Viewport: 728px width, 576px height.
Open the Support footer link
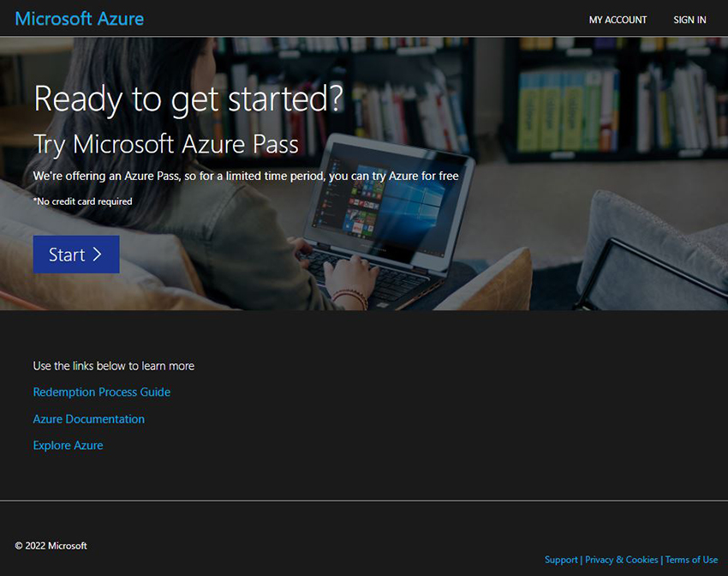click(x=561, y=560)
